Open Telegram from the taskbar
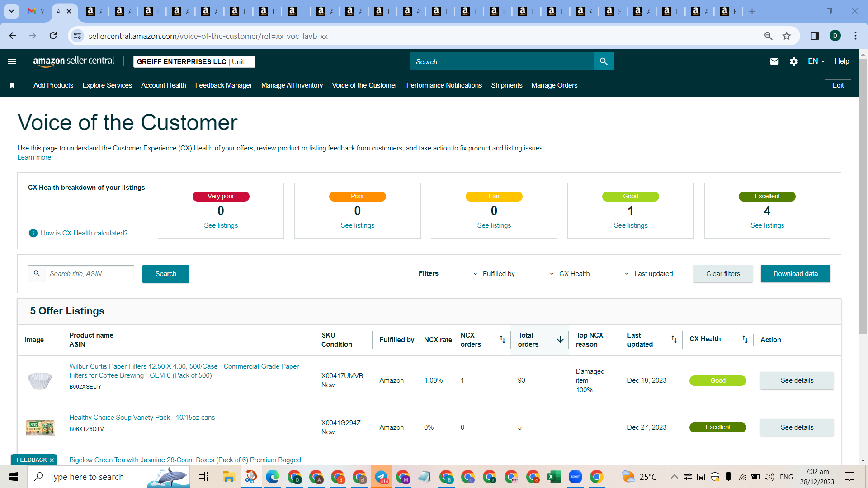 tap(381, 477)
